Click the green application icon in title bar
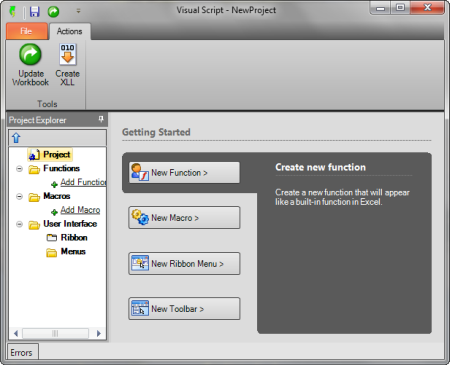This screenshot has width=450, height=365. click(x=12, y=11)
